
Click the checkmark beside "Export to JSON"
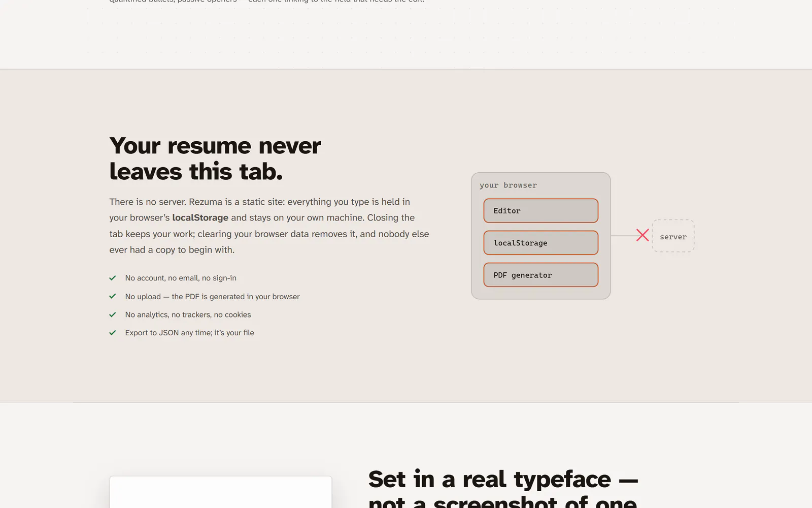click(x=113, y=333)
